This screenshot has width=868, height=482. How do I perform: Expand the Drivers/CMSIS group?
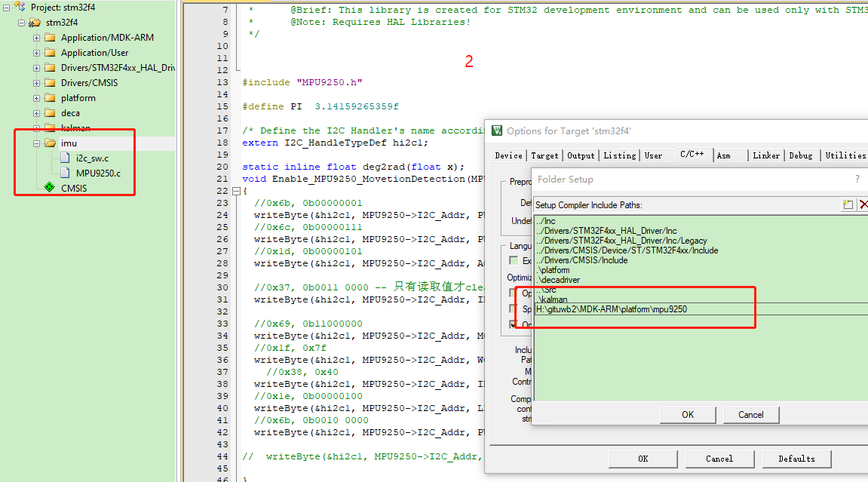pos(36,83)
